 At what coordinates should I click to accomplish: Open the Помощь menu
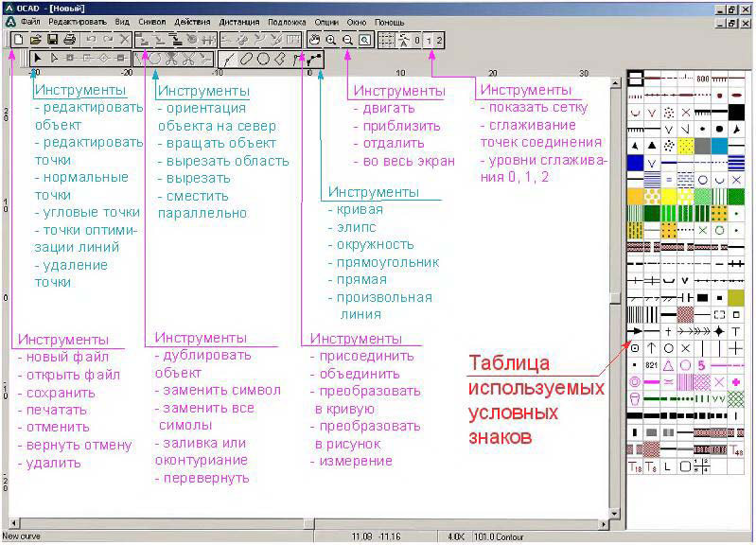click(390, 22)
